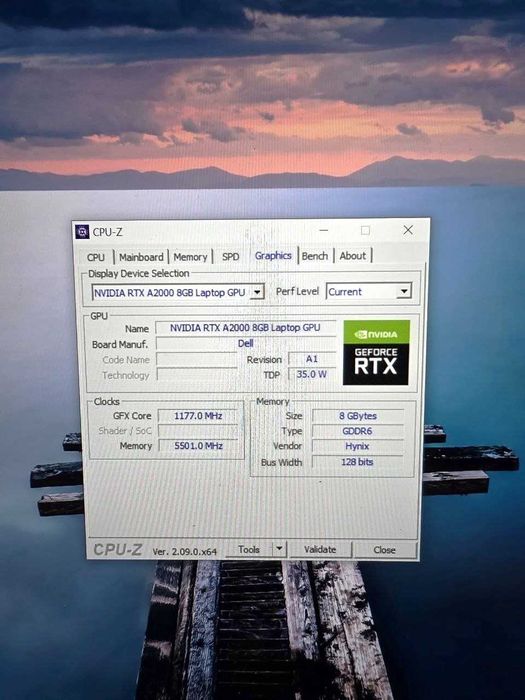The height and width of the screenshot is (700, 525).
Task: Click the empty Technology field
Action: click(196, 375)
